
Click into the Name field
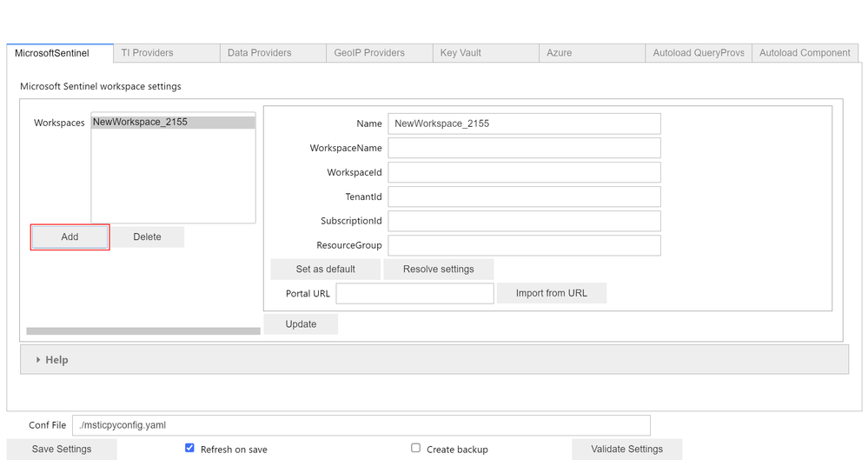(x=524, y=123)
